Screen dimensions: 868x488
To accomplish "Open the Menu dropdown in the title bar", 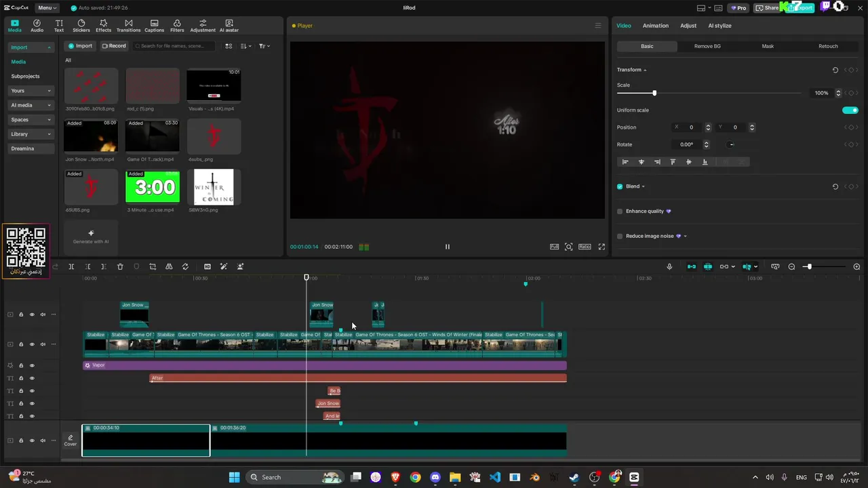I will pyautogui.click(x=47, y=8).
